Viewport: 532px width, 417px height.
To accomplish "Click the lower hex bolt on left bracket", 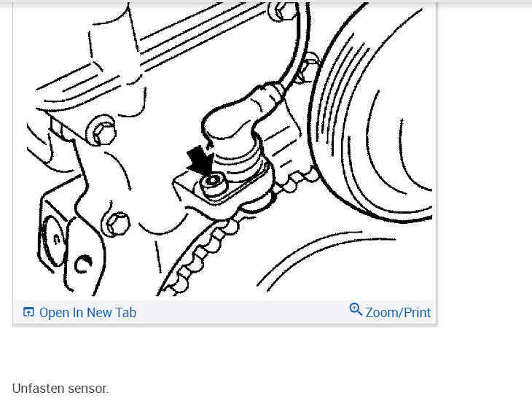I will [x=117, y=223].
